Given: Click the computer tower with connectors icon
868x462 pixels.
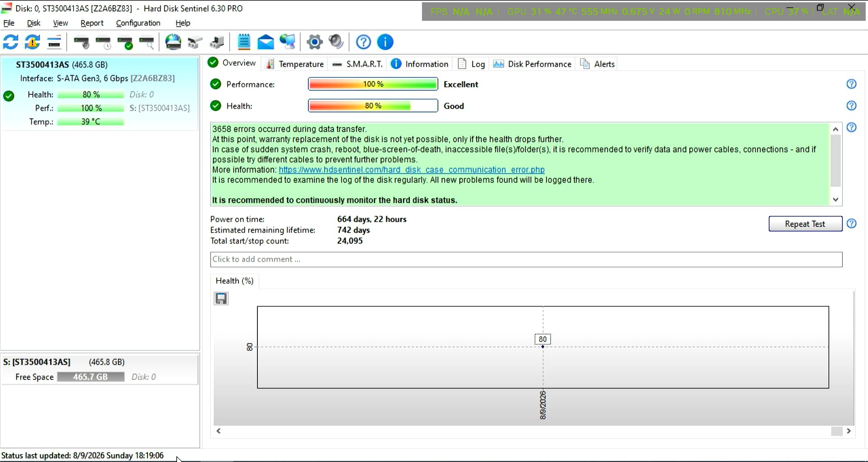Looking at the screenshot, I should click(x=217, y=43).
